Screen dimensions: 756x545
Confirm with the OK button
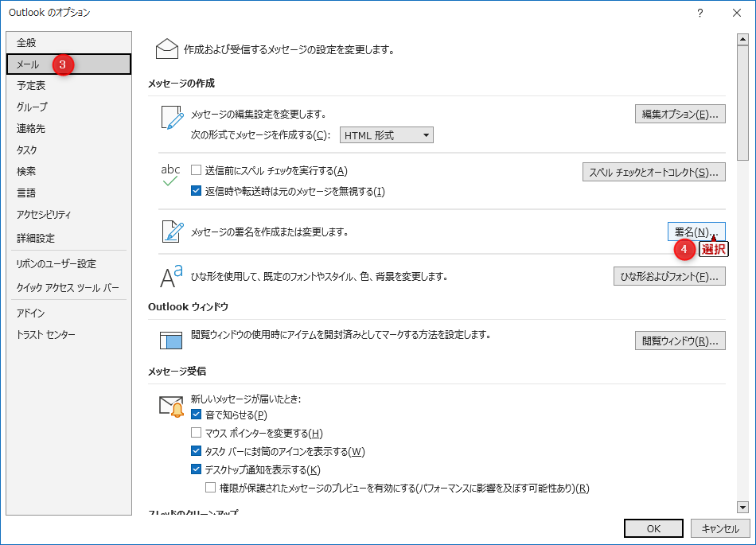tap(653, 528)
